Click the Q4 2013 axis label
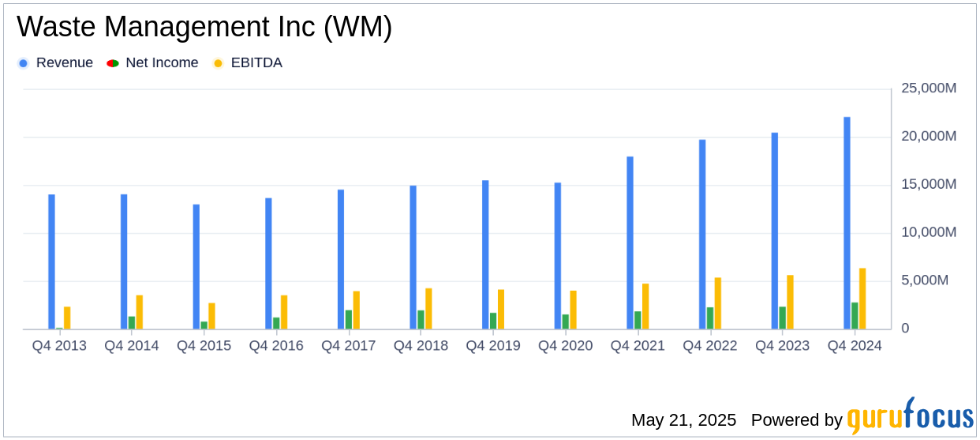This screenshot has height=440, width=980. [59, 346]
